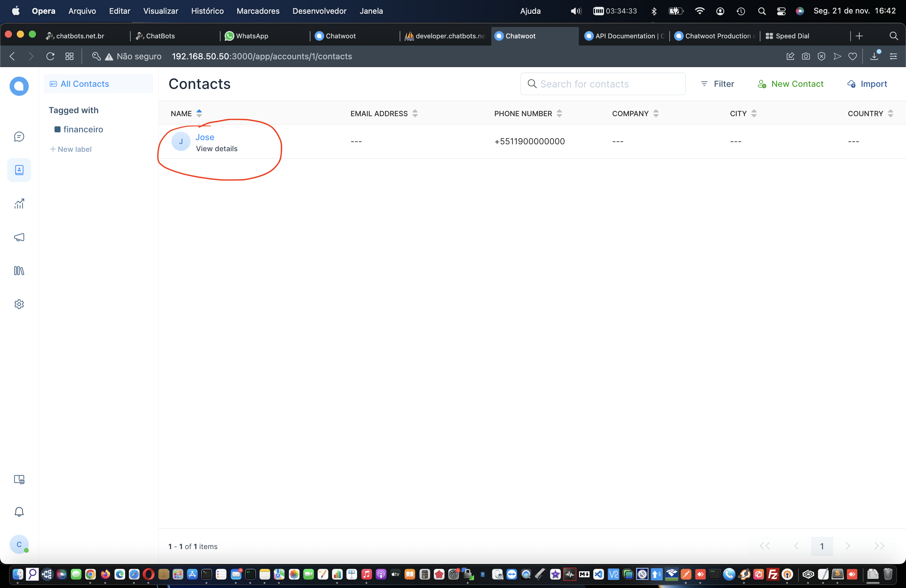Select the Contacts sidebar icon
This screenshot has height=588, width=906.
[19, 170]
